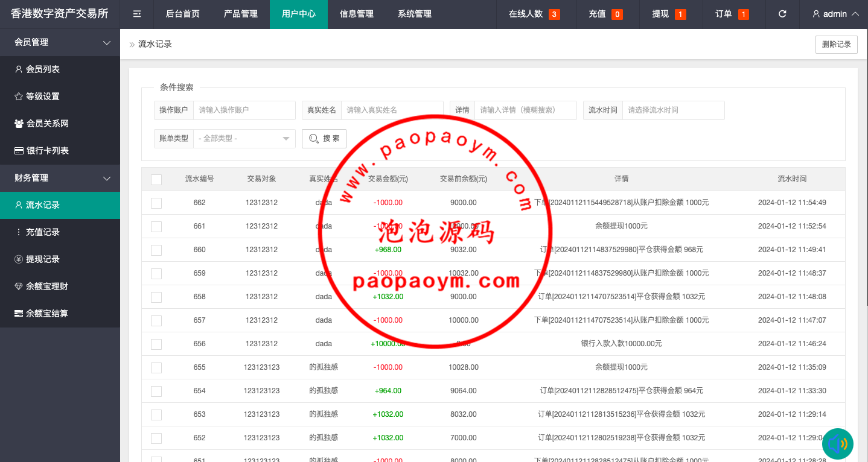
Task: Click the 流水时间 column header
Action: click(792, 179)
